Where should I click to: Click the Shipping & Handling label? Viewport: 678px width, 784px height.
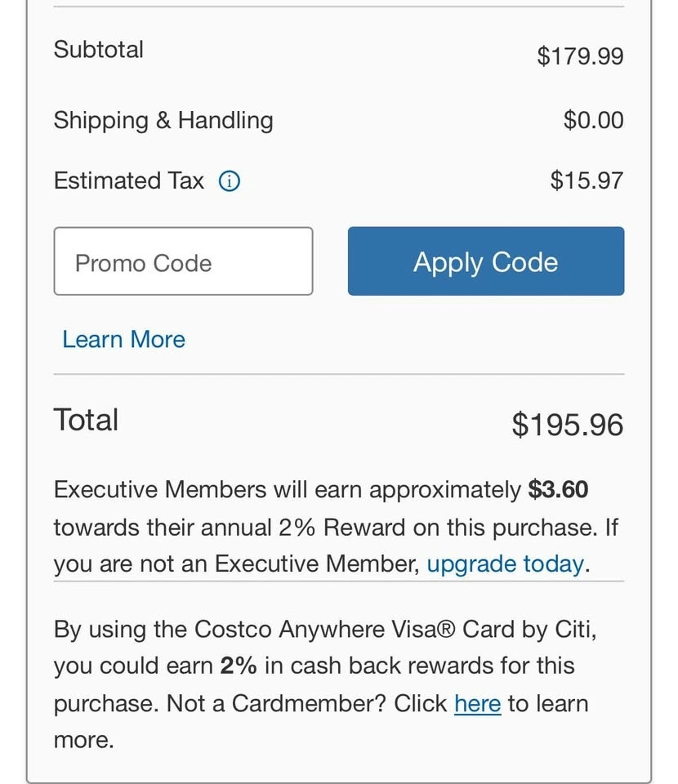[163, 120]
